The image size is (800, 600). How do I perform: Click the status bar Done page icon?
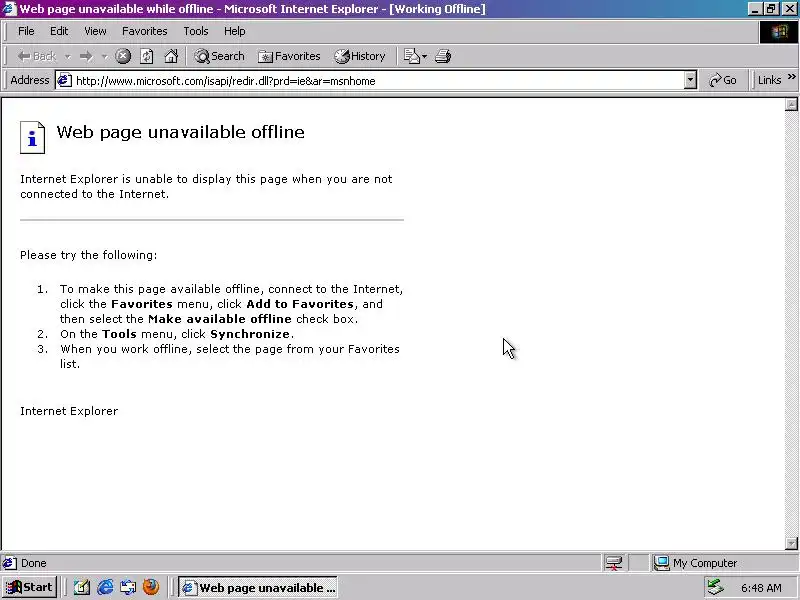pos(10,563)
